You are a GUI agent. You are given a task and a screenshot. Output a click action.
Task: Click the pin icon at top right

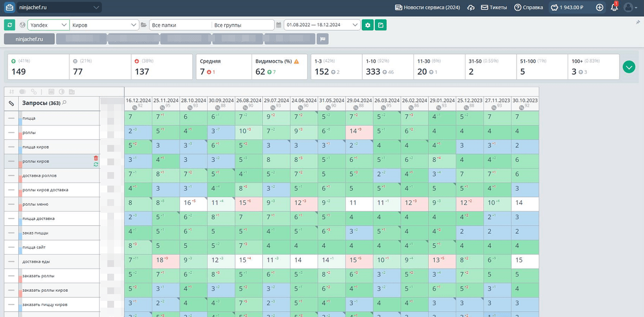point(638,22)
